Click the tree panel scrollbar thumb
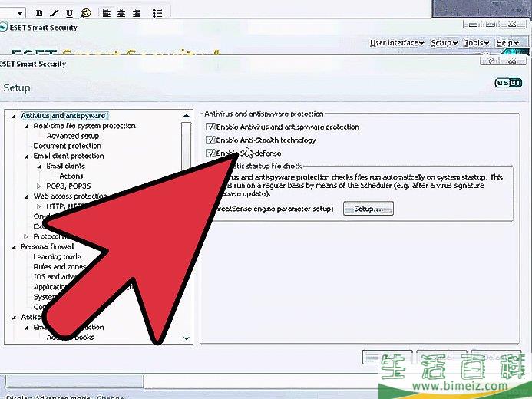 (186, 146)
